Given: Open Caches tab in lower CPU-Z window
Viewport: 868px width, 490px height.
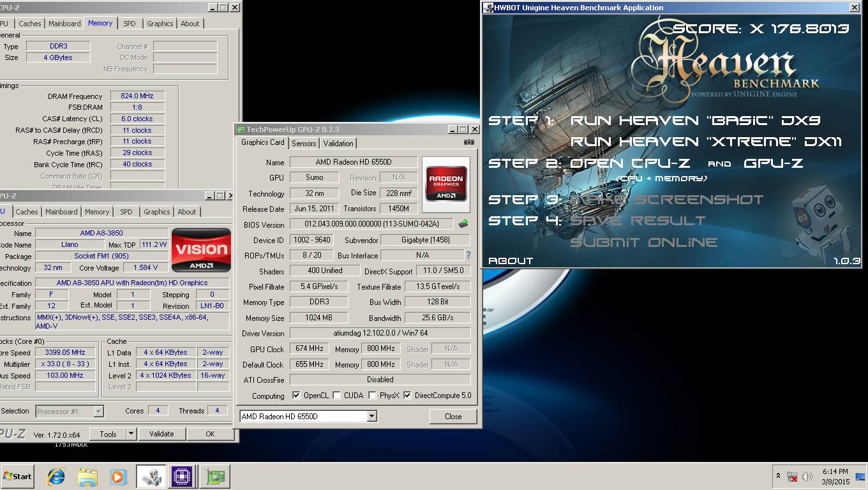Looking at the screenshot, I should click(27, 212).
